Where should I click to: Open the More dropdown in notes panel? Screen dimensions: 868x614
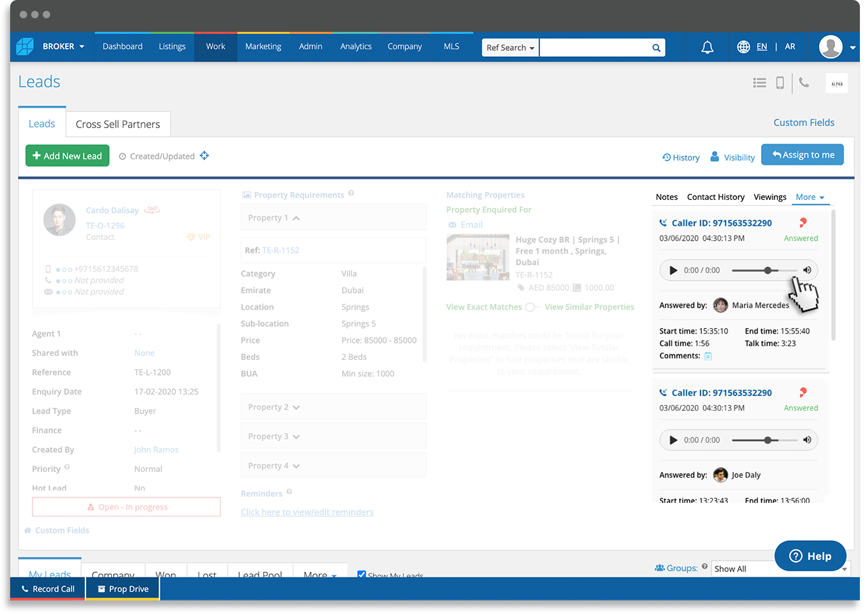810,197
